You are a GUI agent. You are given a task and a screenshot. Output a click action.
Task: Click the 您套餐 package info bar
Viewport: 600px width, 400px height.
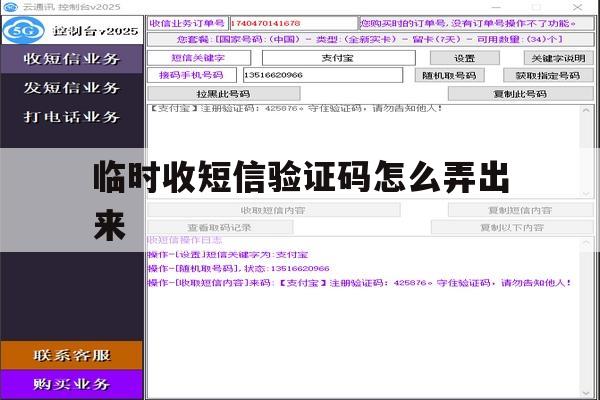[370, 39]
